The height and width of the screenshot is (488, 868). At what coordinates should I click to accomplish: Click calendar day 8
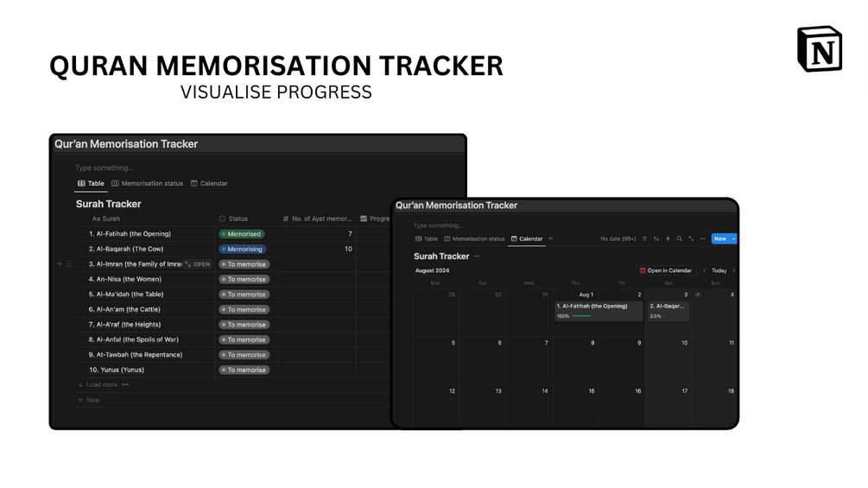pos(592,343)
